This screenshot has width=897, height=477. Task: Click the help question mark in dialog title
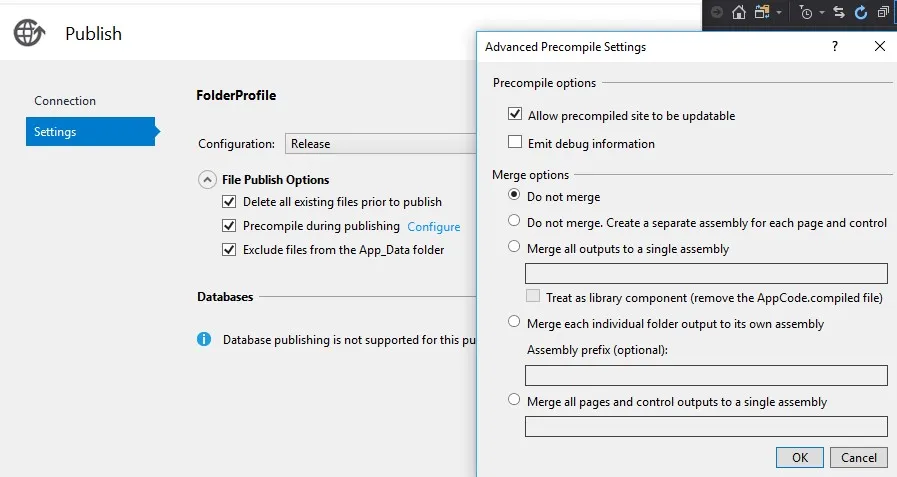(834, 47)
